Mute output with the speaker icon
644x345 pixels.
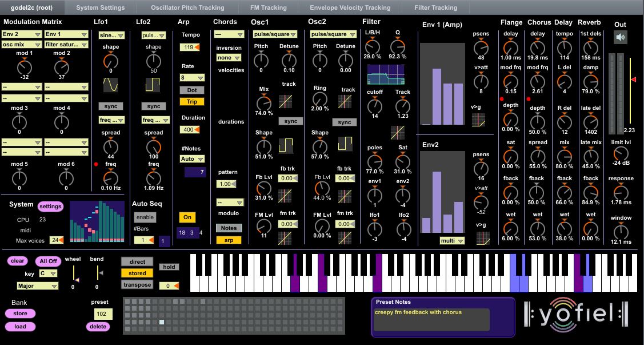(620, 37)
